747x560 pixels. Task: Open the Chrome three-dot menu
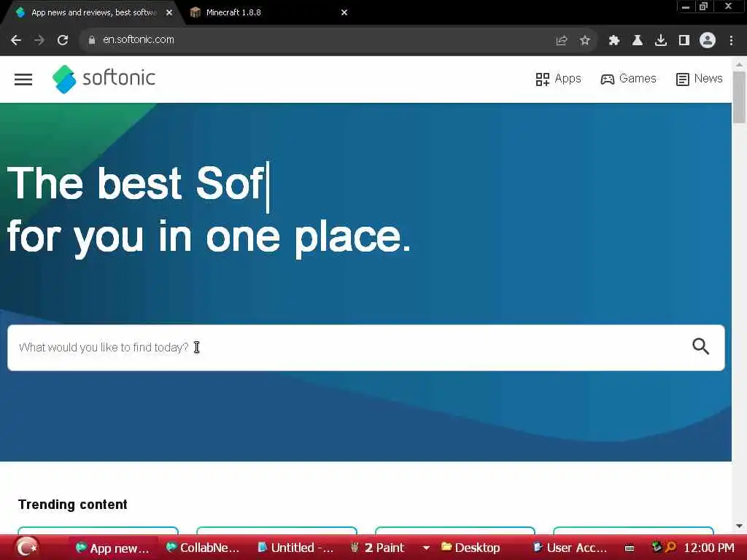731,41
